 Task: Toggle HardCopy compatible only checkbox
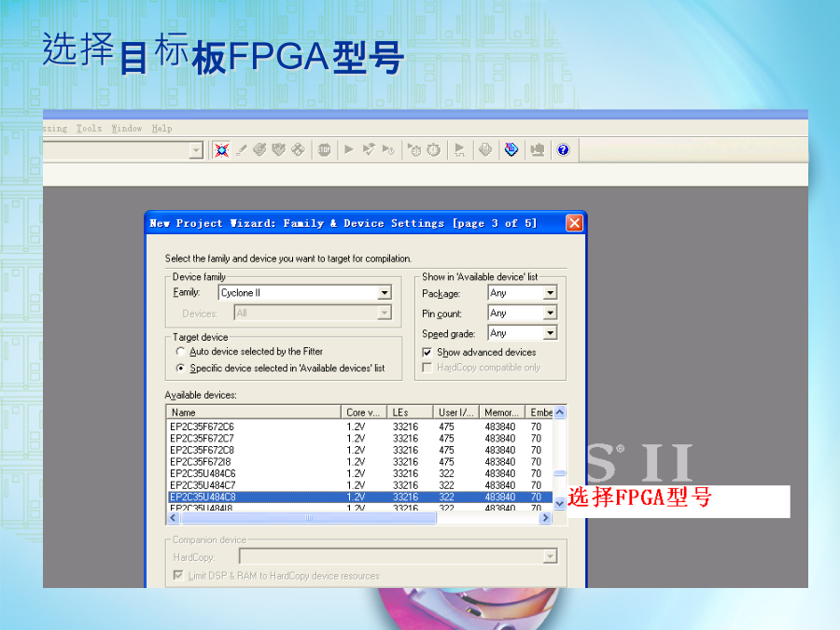point(427,368)
